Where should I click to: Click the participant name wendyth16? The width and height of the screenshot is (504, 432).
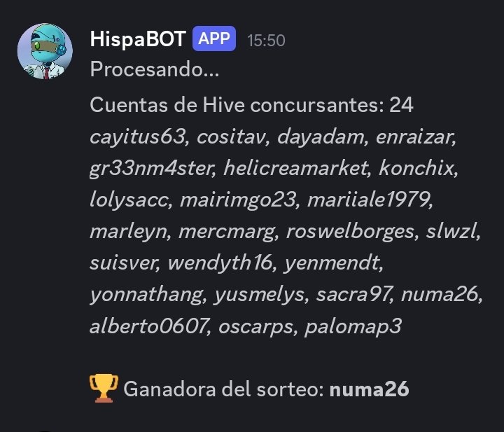[220, 263]
